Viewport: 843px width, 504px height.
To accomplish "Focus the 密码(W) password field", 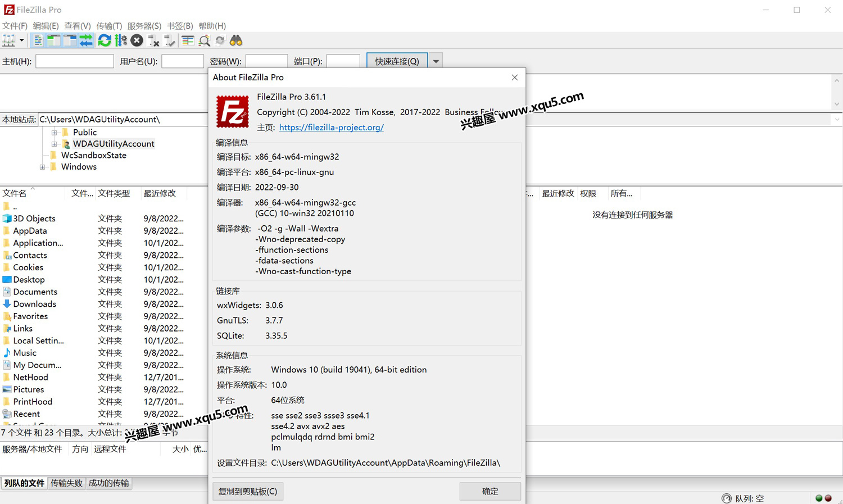I will coord(266,61).
